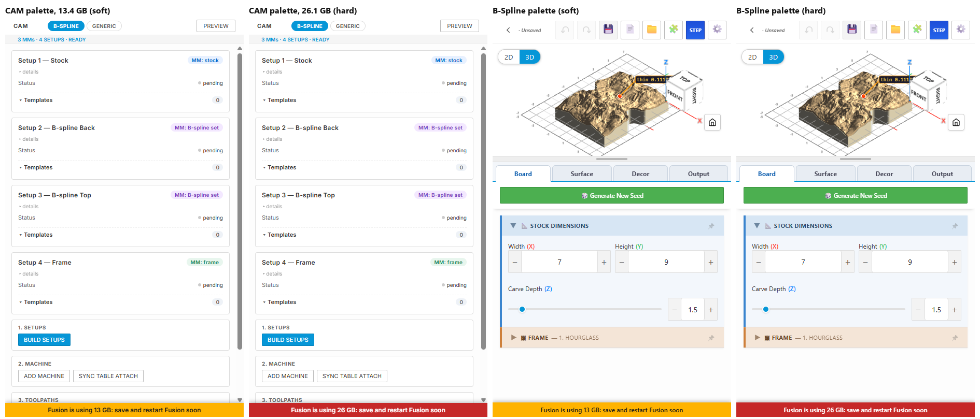Open the gear settings in the hard B-Spline palette
The height and width of the screenshot is (419, 980).
[961, 30]
